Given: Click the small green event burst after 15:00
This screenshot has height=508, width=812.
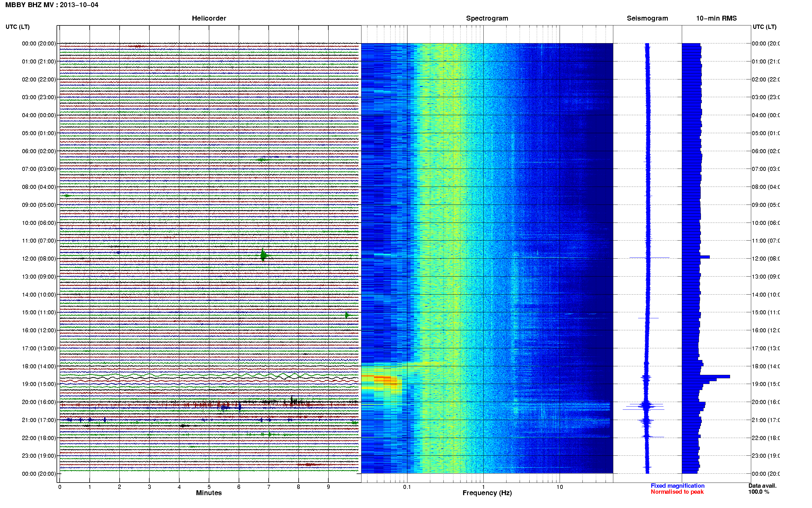Looking at the screenshot, I should coord(347,315).
